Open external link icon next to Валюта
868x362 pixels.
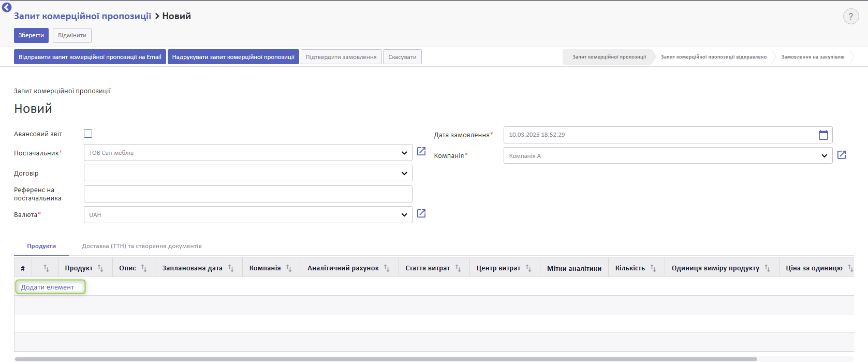[x=421, y=213]
